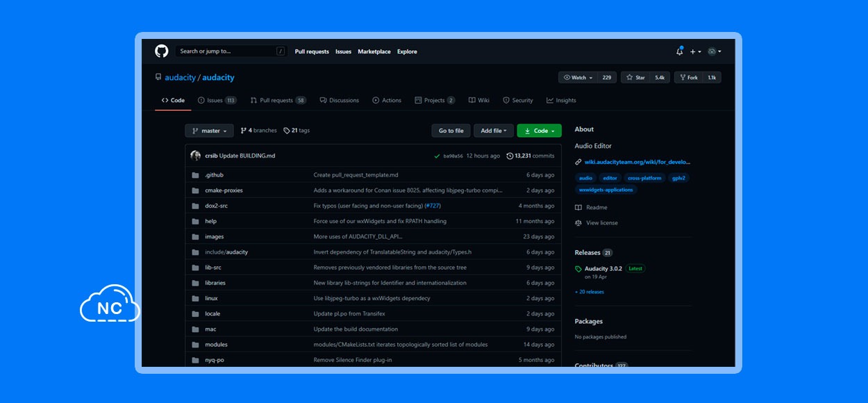Viewport: 868px width, 403px height.
Task: Open Marketplace in top navigation
Action: tap(374, 51)
